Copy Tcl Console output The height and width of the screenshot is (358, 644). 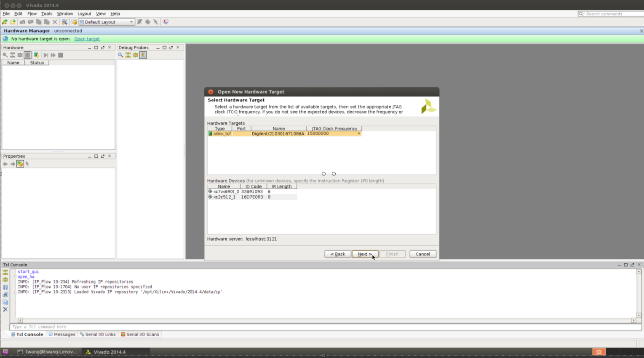(5, 302)
